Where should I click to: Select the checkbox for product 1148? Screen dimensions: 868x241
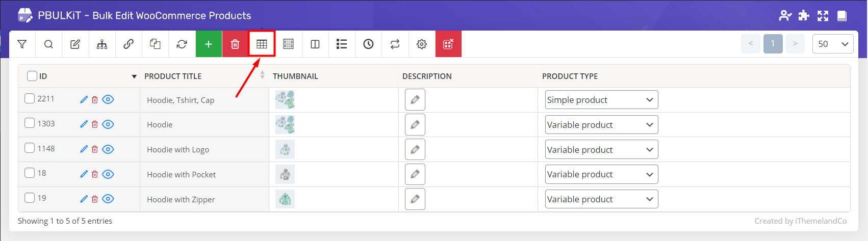click(x=30, y=148)
